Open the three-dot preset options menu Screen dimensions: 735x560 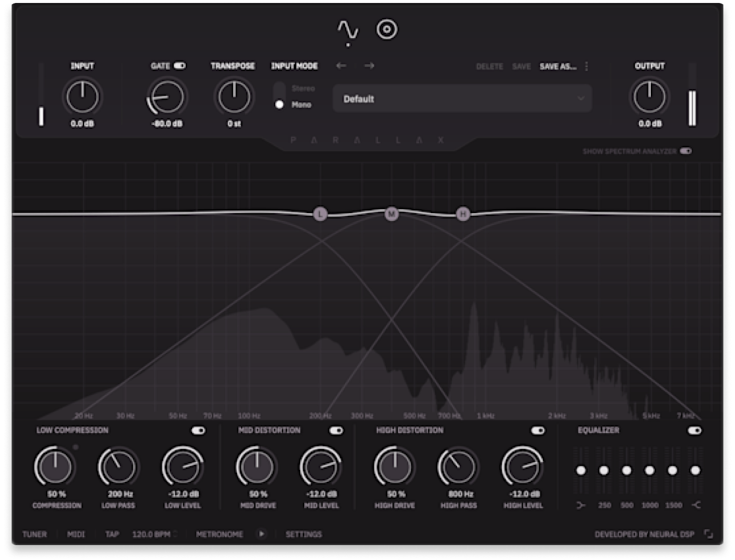point(587,66)
